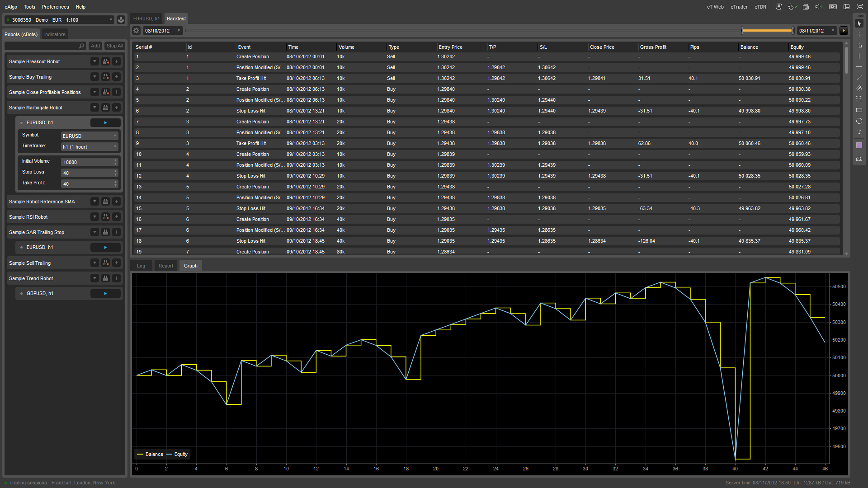Toggle the sound speaker icon
The width and height of the screenshot is (868, 488).
coord(819,7)
